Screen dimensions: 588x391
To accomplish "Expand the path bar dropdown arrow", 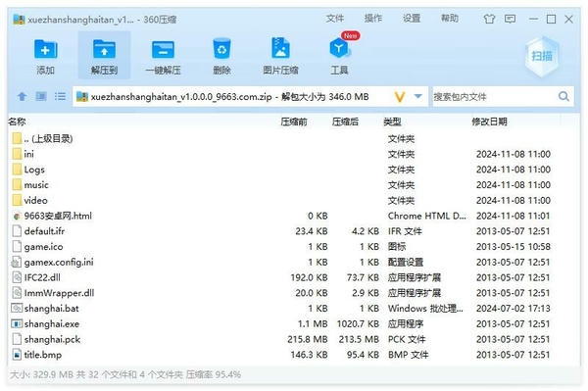I will tap(417, 96).
